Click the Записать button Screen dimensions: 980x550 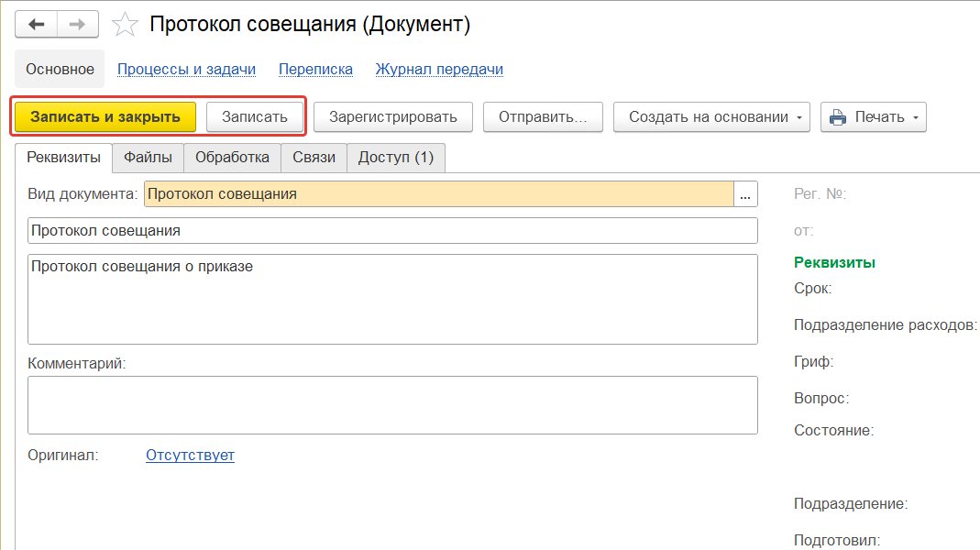click(255, 117)
